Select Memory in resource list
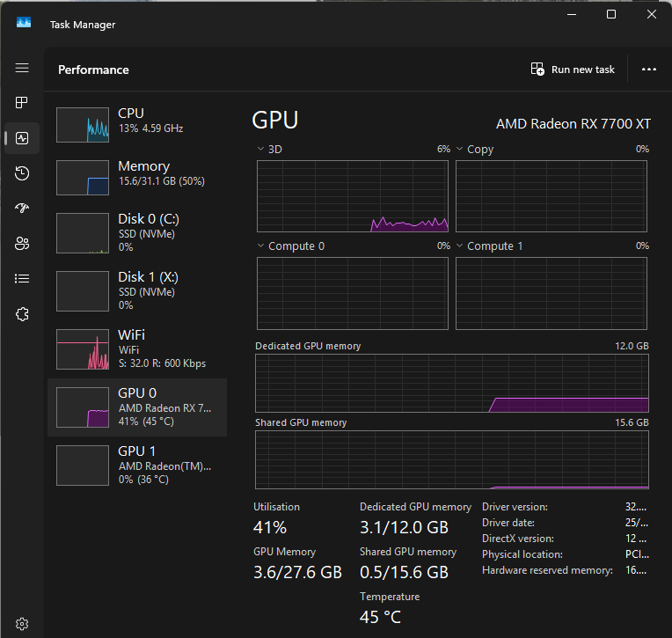Screen dimensions: 672x638 pyautogui.click(x=137, y=177)
